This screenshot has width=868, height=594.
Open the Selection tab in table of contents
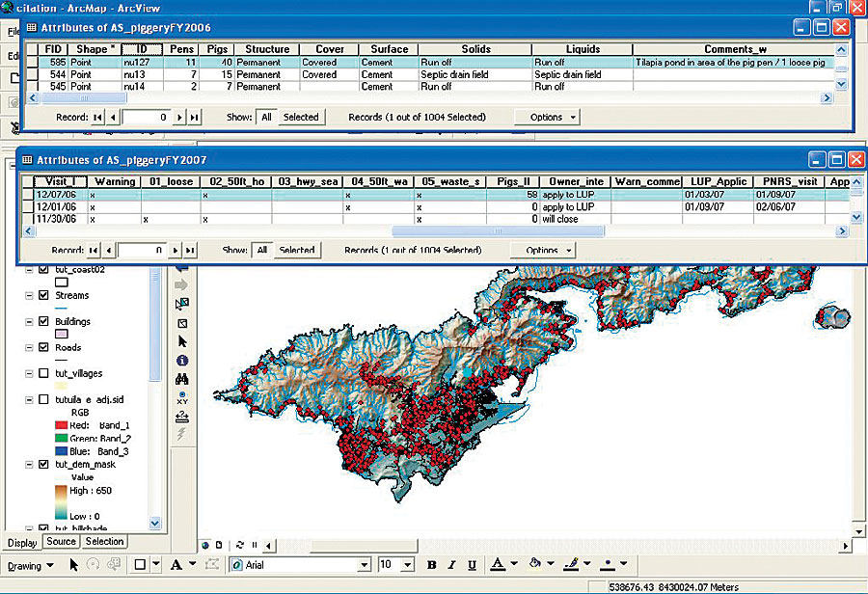point(104,541)
